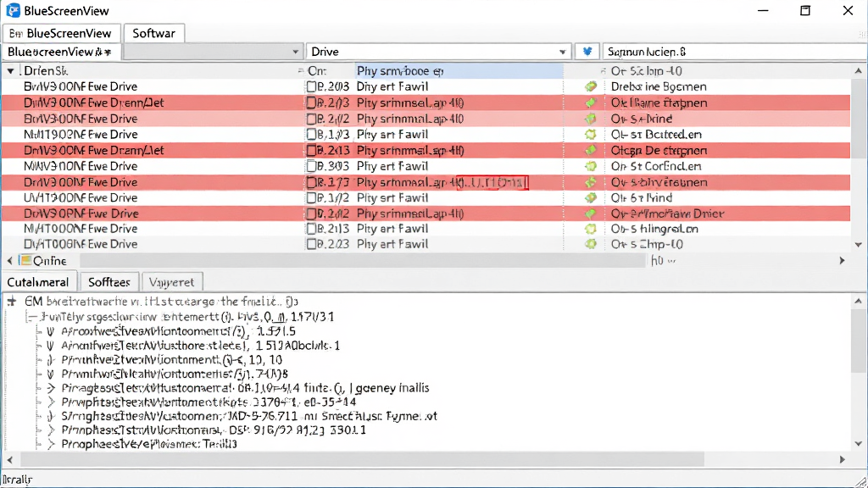This screenshot has height=488, width=868.
Task: Select the tree row containing Smect
Action: pyautogui.click(x=249, y=416)
